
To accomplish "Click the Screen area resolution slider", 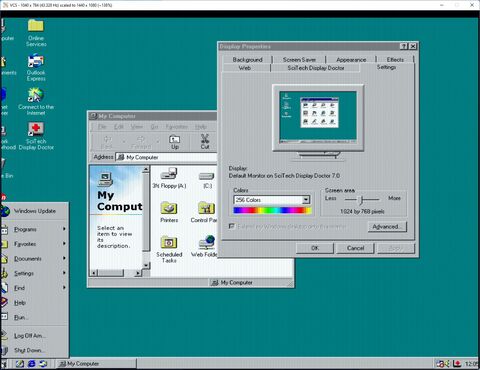I will tap(362, 200).
